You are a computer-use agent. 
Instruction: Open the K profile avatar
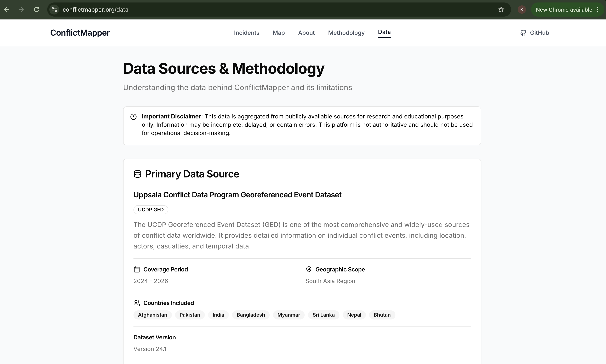(x=522, y=10)
